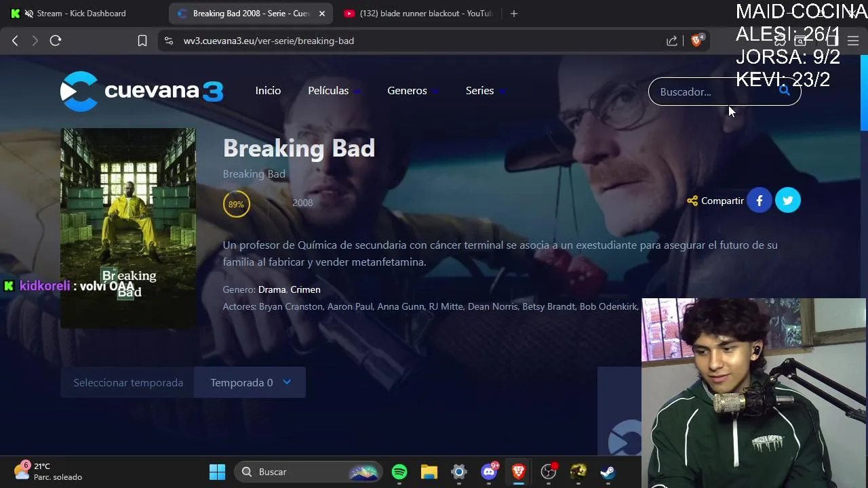Click actor name Bob Odenkirk
Screen dimensions: 868x488
[x=608, y=306]
